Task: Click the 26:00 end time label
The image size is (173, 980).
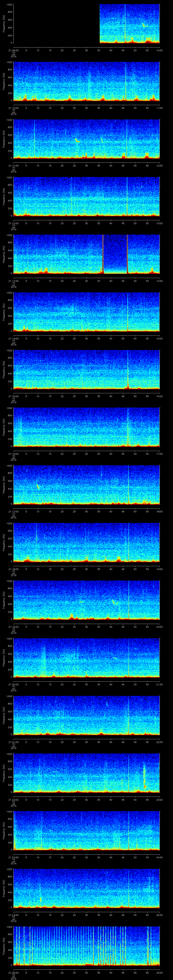Action: pyautogui.click(x=159, y=972)
